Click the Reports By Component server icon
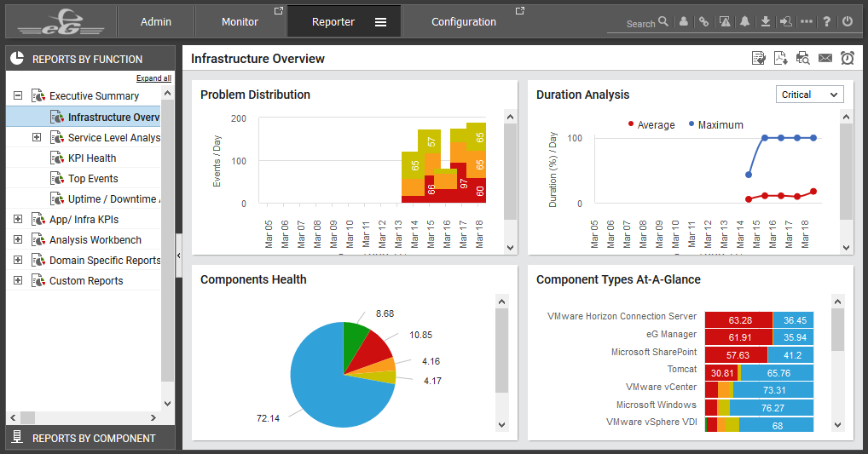 [18, 437]
